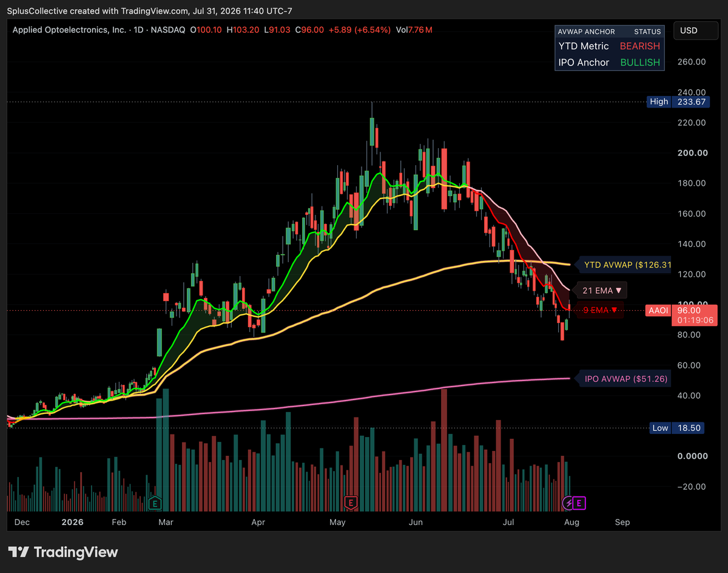728x573 pixels.
Task: Click the Vol 7.76 M value
Action: tap(414, 30)
